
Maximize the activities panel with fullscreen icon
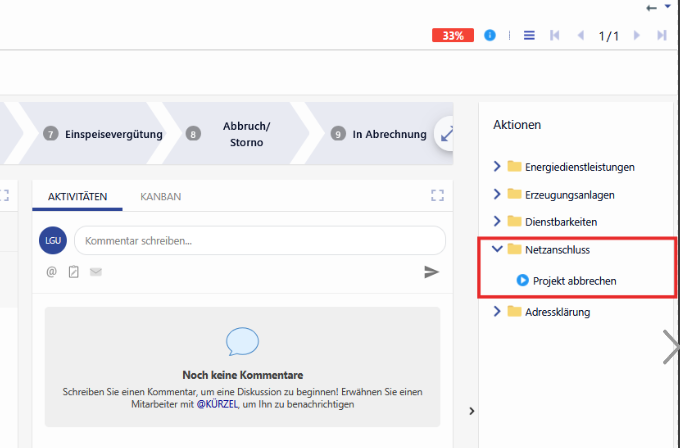[436, 195]
